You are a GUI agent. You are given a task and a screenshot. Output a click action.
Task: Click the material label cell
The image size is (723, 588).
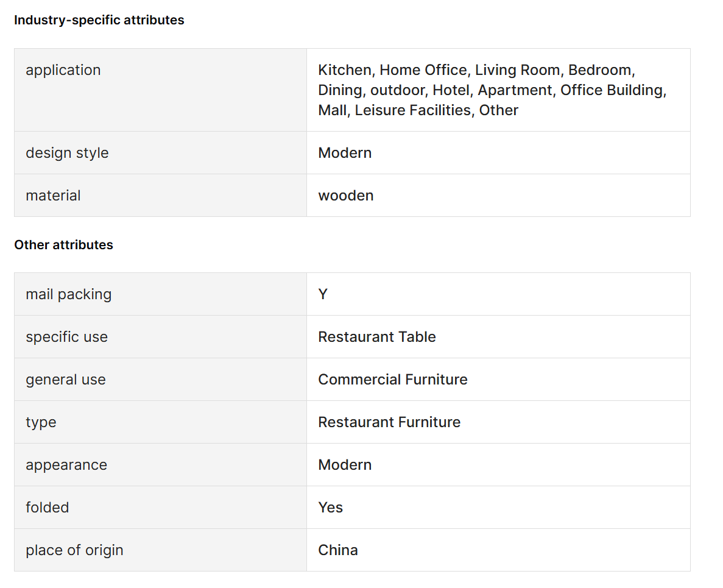pyautogui.click(x=160, y=196)
